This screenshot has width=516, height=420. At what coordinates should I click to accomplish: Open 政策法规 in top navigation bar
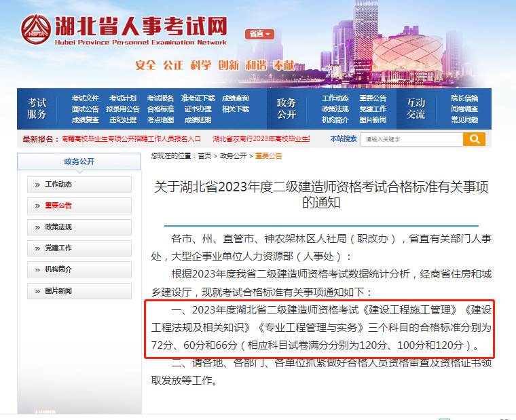click(335, 109)
